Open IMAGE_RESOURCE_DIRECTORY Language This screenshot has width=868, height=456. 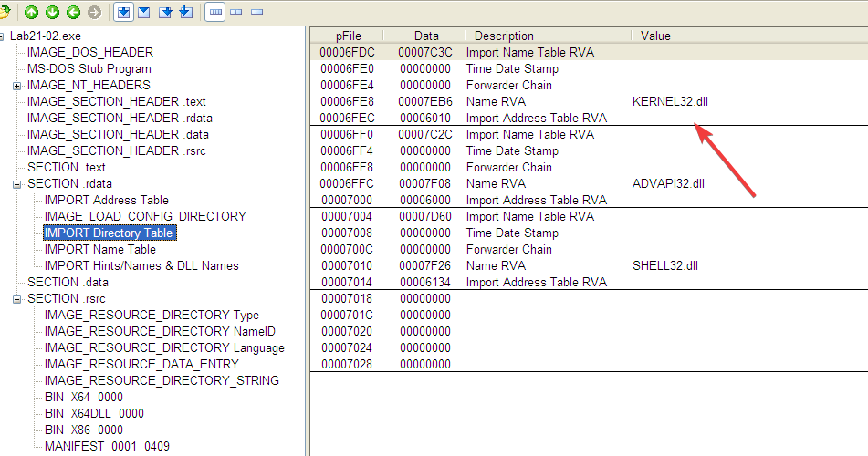[164, 348]
